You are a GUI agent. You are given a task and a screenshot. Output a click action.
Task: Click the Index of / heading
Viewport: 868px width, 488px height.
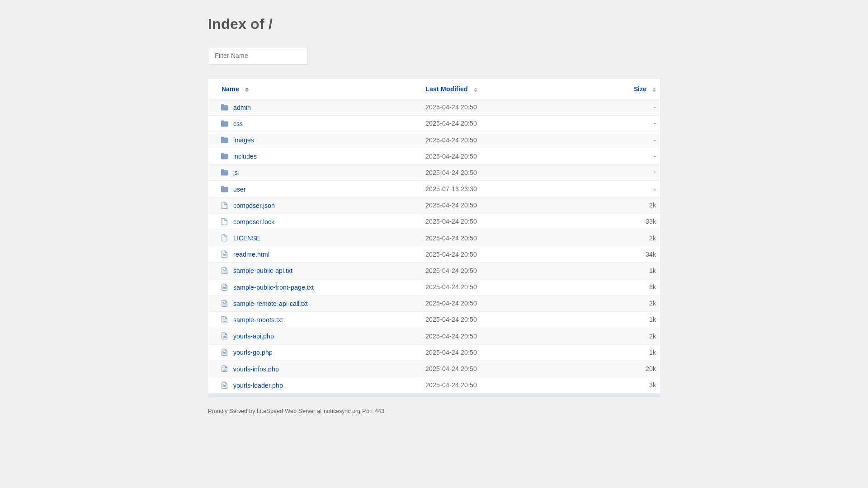(x=240, y=24)
